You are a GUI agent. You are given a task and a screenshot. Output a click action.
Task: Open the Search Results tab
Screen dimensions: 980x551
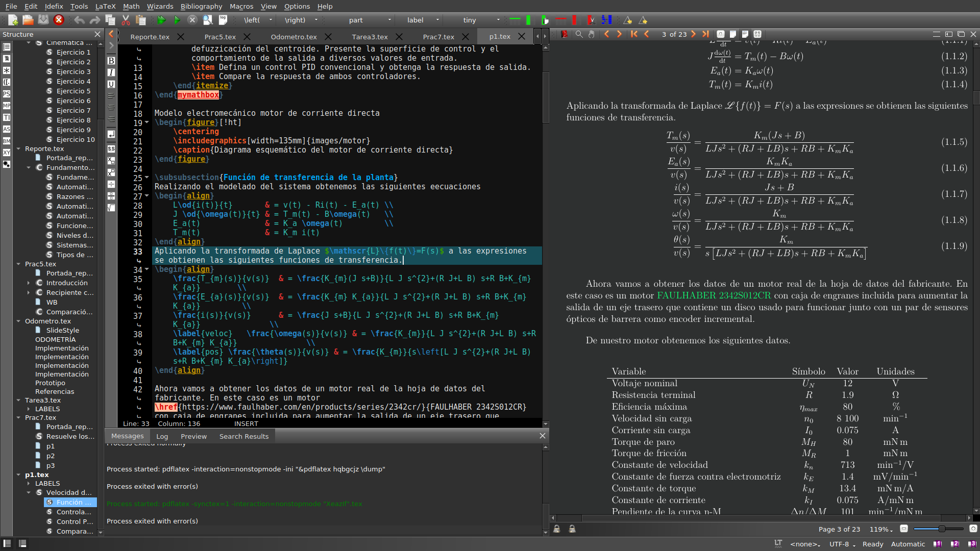coord(243,436)
